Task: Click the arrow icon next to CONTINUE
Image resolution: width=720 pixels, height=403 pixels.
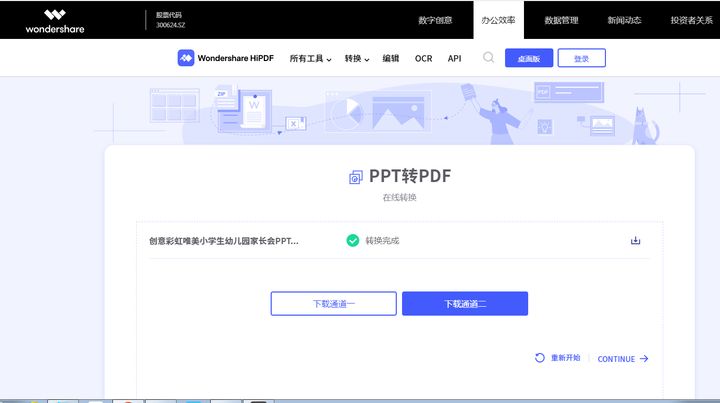Action: (644, 359)
